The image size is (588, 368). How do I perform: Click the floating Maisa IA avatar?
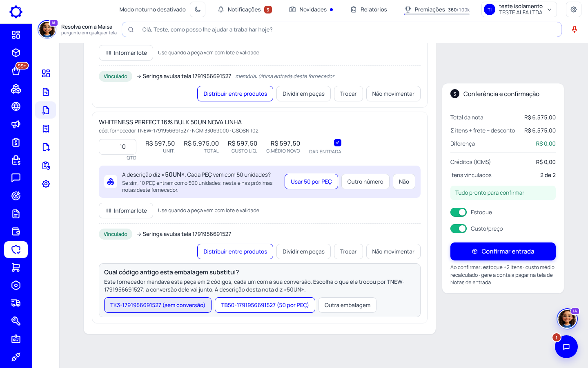click(567, 319)
